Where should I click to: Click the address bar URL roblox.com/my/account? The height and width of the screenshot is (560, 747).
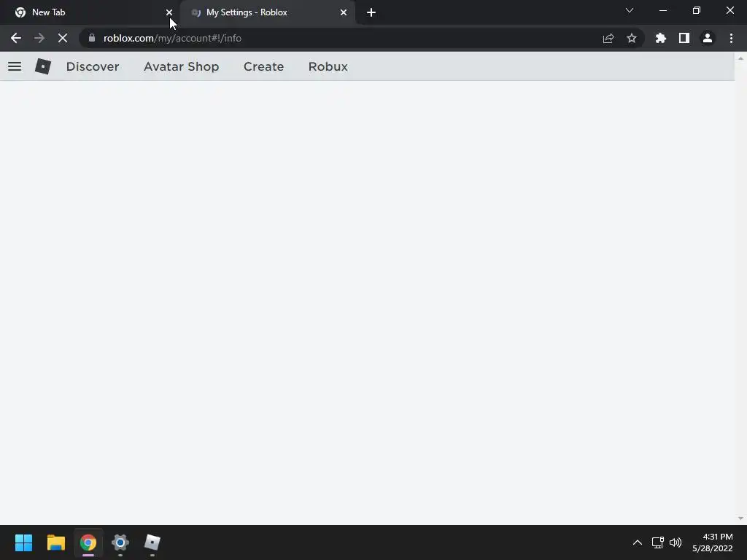[172, 38]
